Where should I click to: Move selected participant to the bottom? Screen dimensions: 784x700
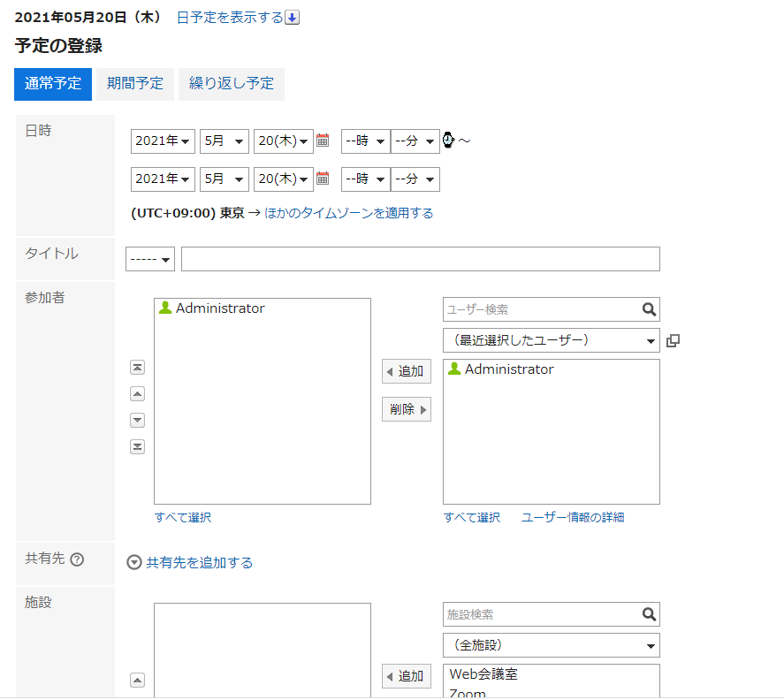coord(137,446)
